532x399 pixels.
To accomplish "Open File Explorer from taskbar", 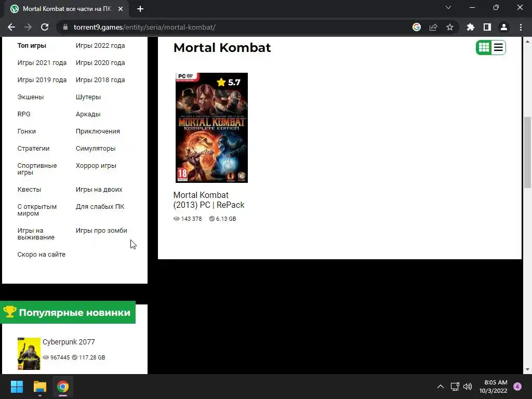I will 39,387.
